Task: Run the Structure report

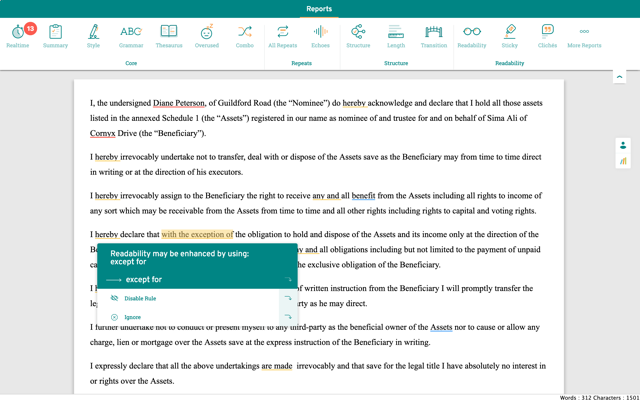Action: click(x=358, y=36)
